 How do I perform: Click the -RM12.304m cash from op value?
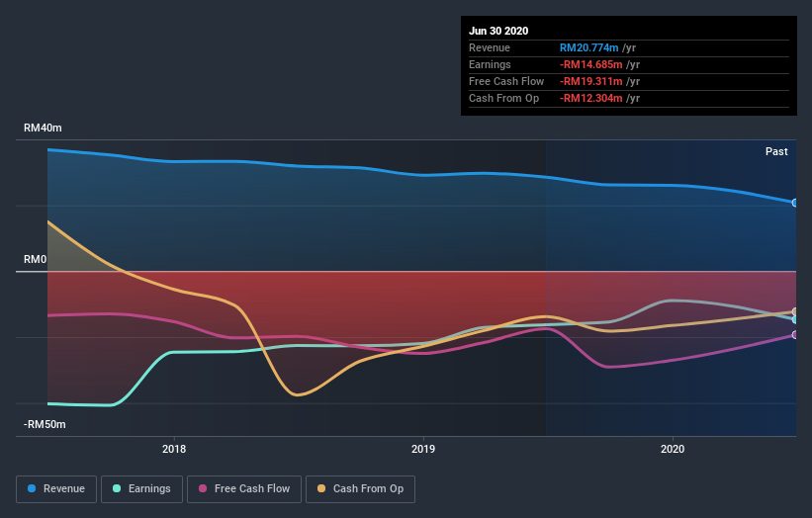(590, 98)
